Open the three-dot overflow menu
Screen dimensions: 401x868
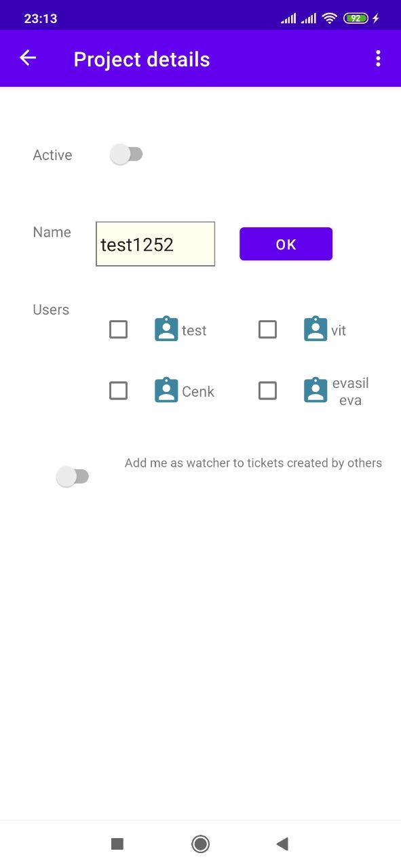point(378,59)
